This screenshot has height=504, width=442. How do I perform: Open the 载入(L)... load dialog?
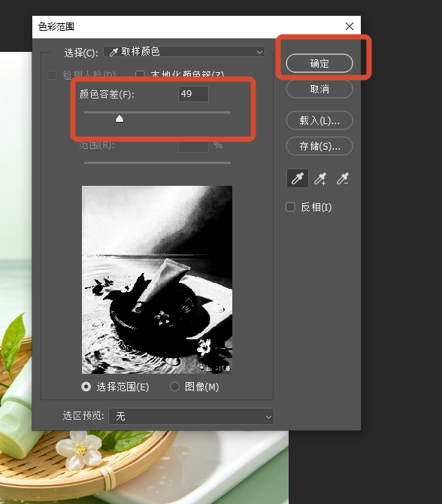click(x=319, y=120)
